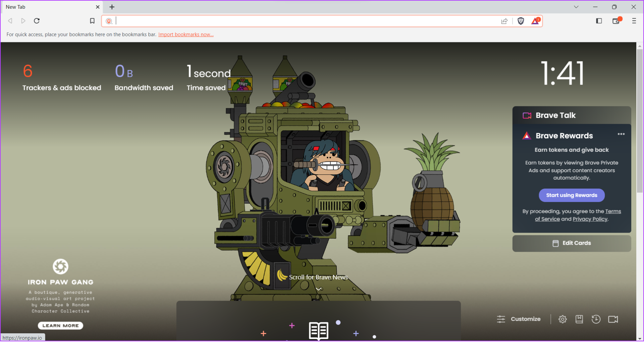The height and width of the screenshot is (342, 644).
Task: Open a new tab with the plus button
Action: click(x=112, y=7)
